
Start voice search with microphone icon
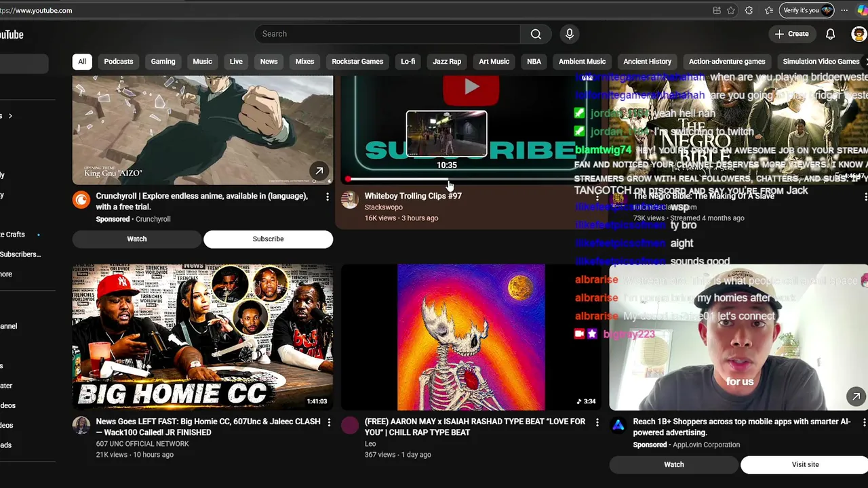tap(570, 34)
